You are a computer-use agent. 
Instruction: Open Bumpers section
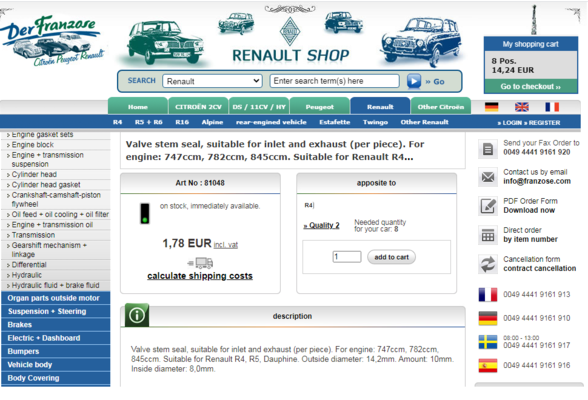pyautogui.click(x=56, y=351)
